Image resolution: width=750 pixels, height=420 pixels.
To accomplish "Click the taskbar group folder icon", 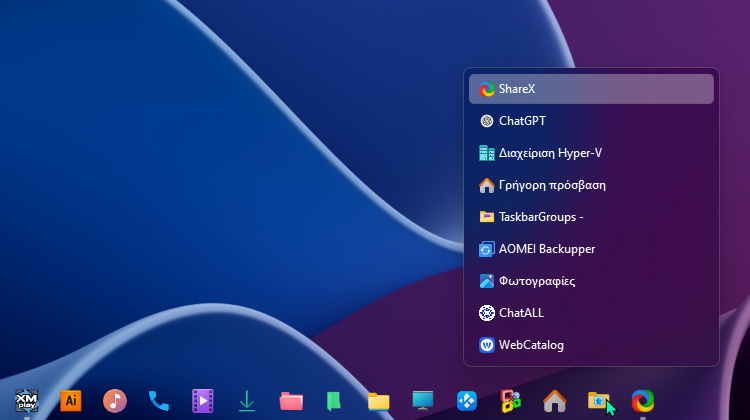I will coord(598,400).
